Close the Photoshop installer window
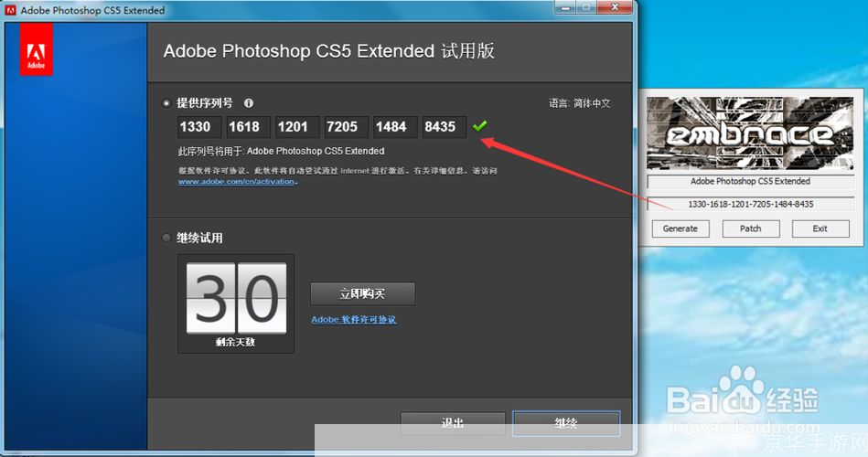868x457 pixels. coord(615,7)
